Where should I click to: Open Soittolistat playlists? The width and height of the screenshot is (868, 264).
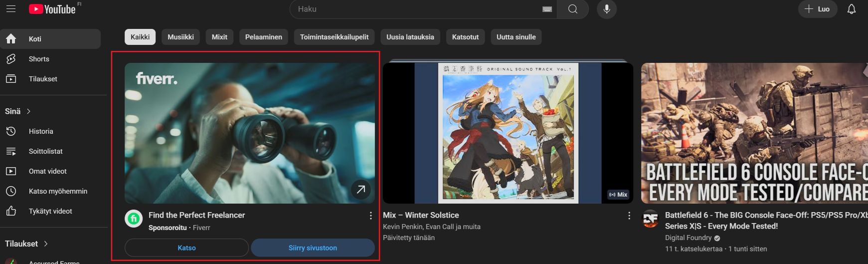50,151
